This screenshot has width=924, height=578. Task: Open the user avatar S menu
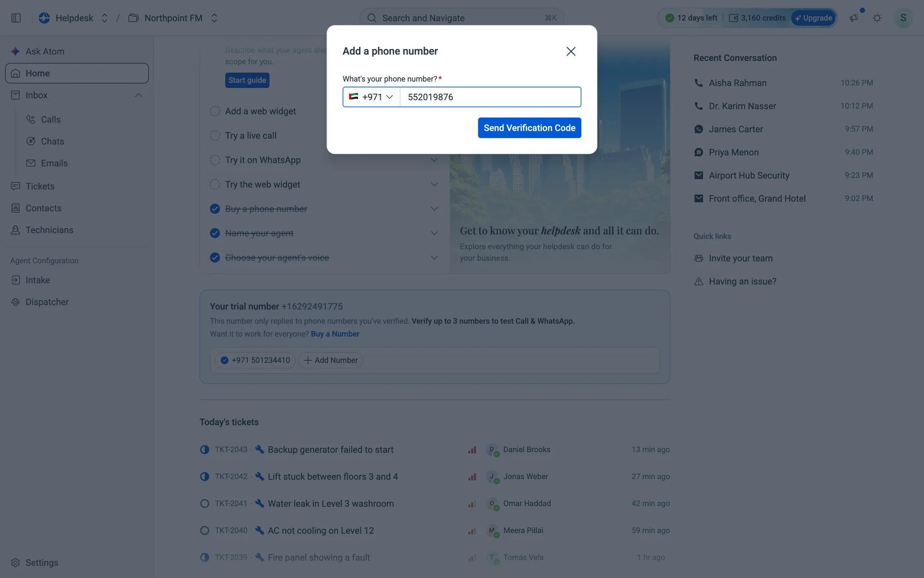[x=903, y=18]
